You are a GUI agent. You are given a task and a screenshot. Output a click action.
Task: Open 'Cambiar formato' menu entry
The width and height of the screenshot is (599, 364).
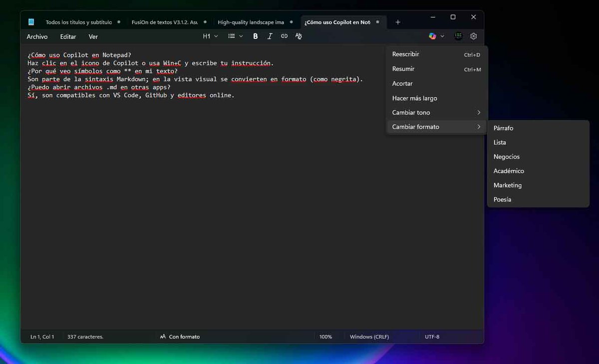436,127
